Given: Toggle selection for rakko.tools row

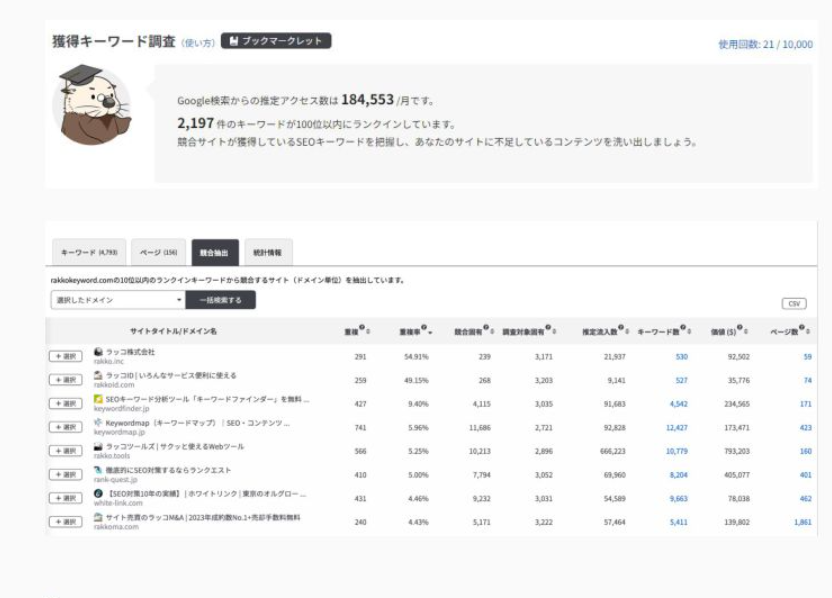Looking at the screenshot, I should pyautogui.click(x=66, y=451).
